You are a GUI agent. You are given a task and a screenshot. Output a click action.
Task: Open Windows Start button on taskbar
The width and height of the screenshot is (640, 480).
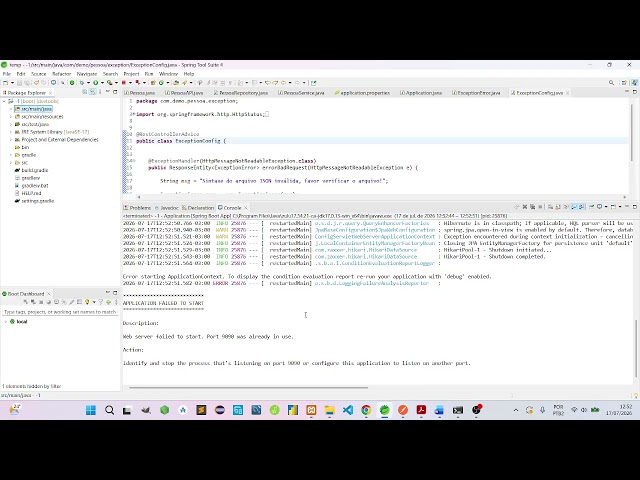(91, 410)
